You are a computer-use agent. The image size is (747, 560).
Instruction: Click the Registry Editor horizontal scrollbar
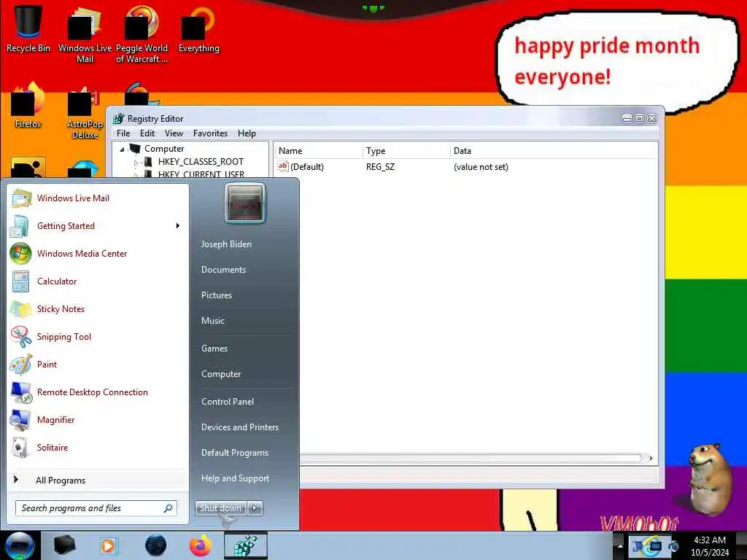coord(471,458)
